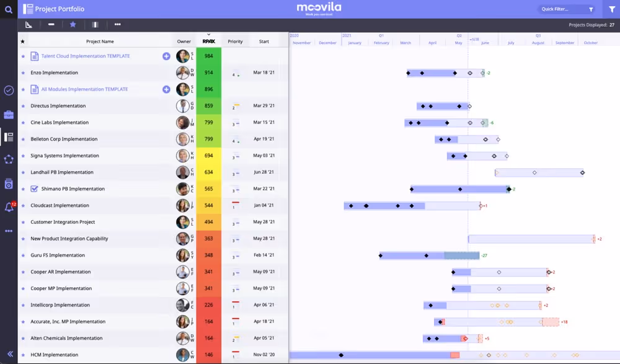620x364 pixels.
Task: Open New Product Integration Capability project
Action: [69, 239]
